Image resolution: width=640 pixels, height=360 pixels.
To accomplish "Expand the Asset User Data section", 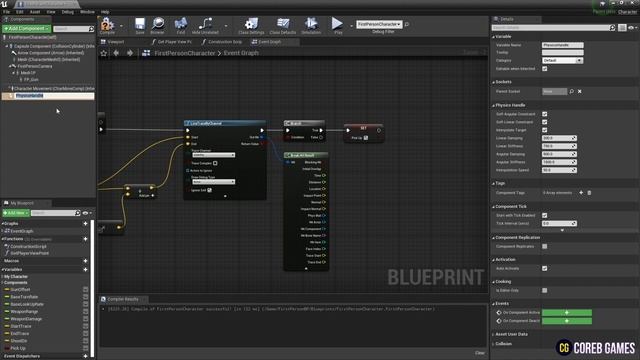I will [x=493, y=335].
